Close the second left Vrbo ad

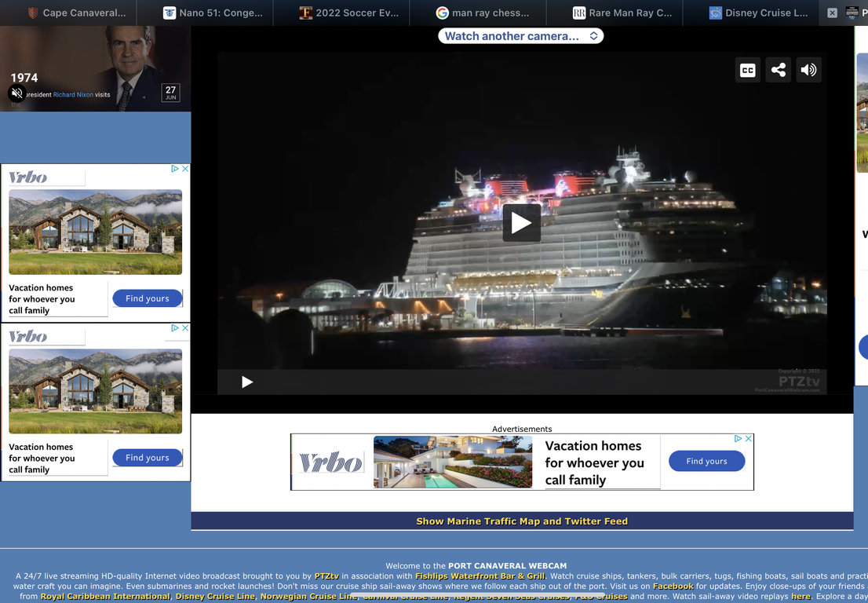[x=185, y=328]
